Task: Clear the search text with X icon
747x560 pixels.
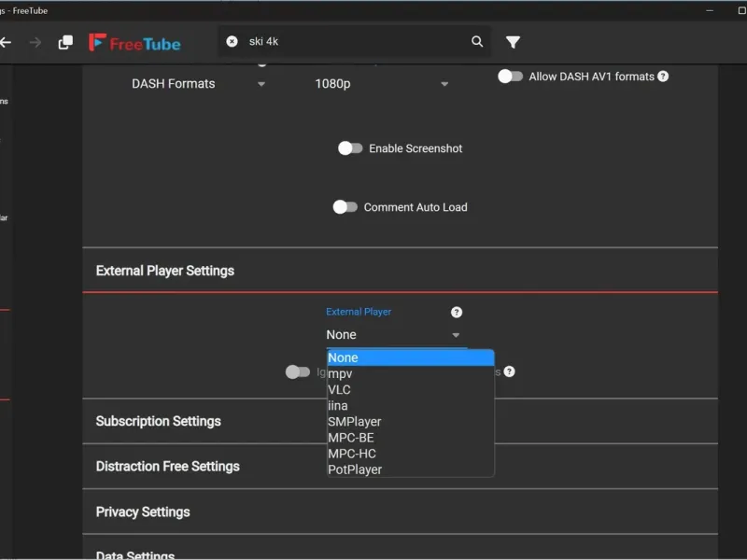Action: pos(232,42)
